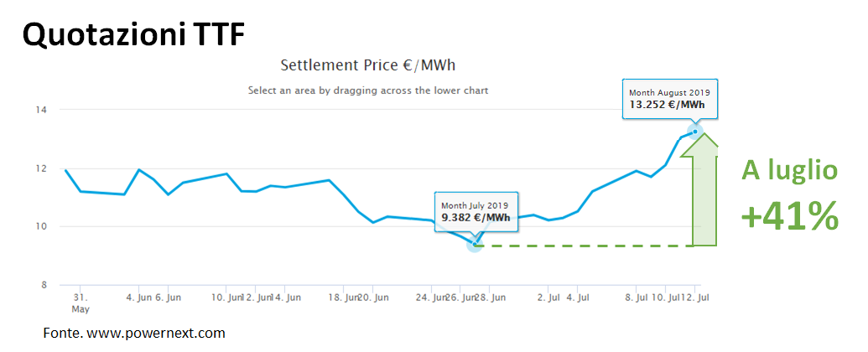Click the 8. Jul x-axis label
Viewport: 868px width, 352px height.
(637, 298)
